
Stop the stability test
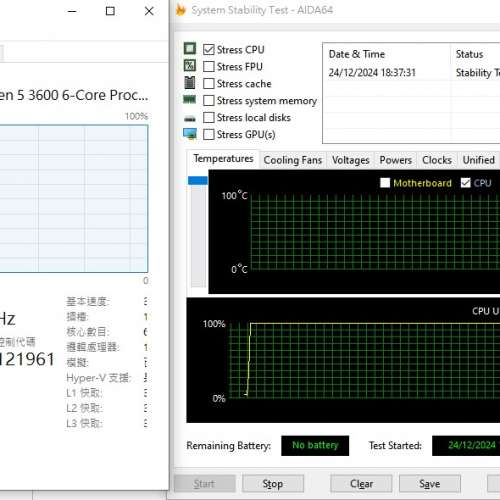tap(273, 484)
